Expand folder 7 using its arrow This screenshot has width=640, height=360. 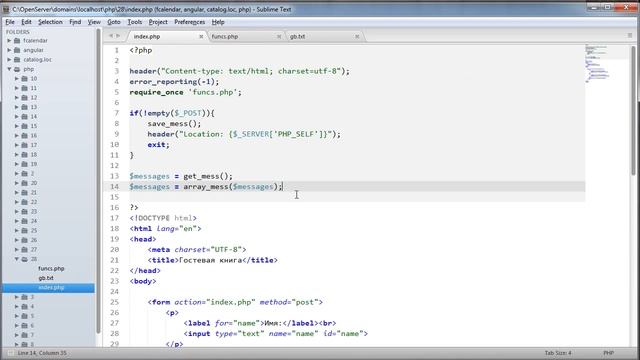pyautogui.click(x=17, y=335)
